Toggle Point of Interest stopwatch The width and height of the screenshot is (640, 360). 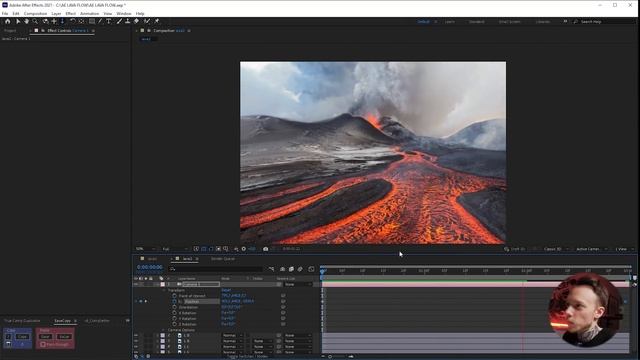coord(175,296)
